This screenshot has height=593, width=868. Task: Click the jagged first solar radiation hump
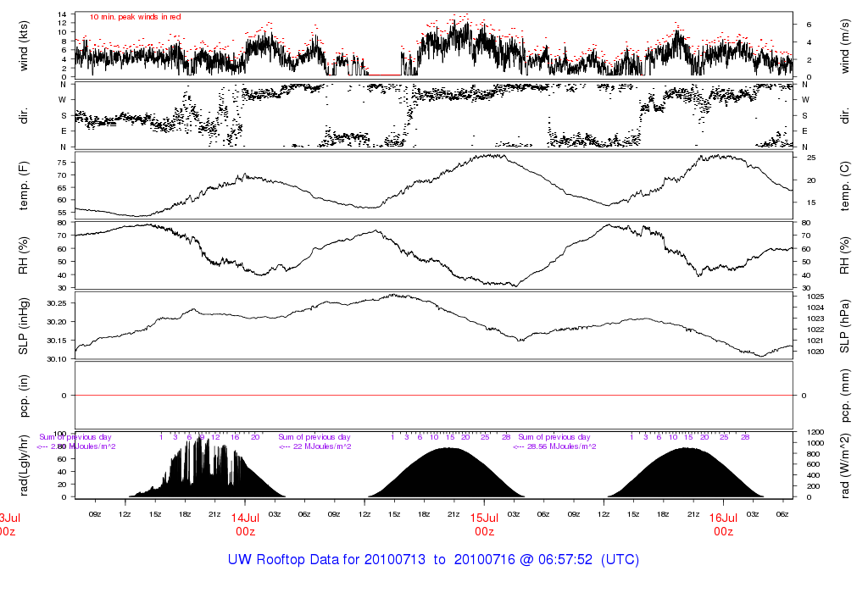(x=203, y=474)
